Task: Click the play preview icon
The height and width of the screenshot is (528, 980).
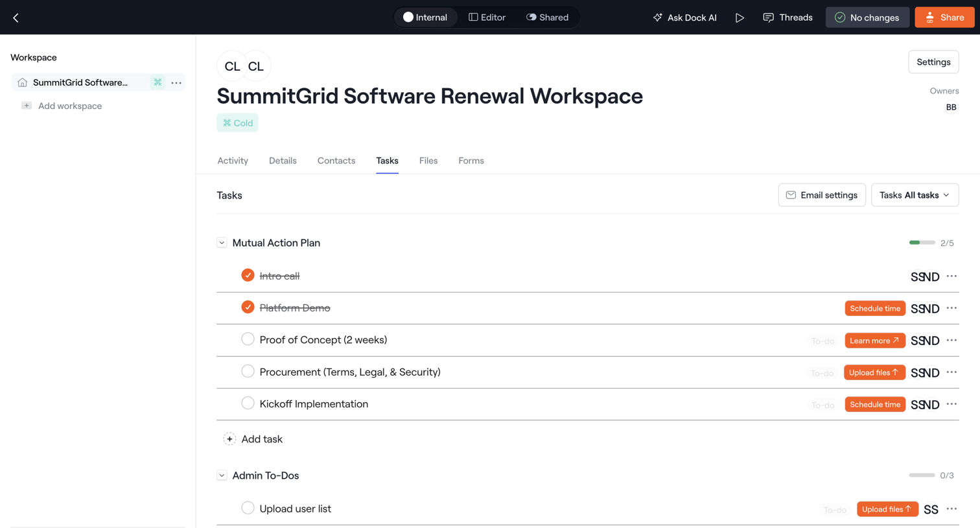Action: pyautogui.click(x=740, y=18)
